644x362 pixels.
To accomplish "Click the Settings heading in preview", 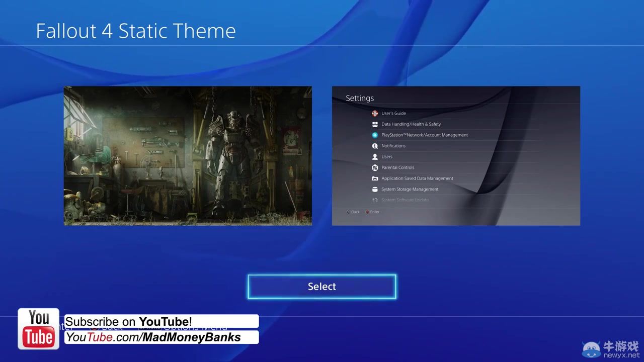I will pos(360,99).
